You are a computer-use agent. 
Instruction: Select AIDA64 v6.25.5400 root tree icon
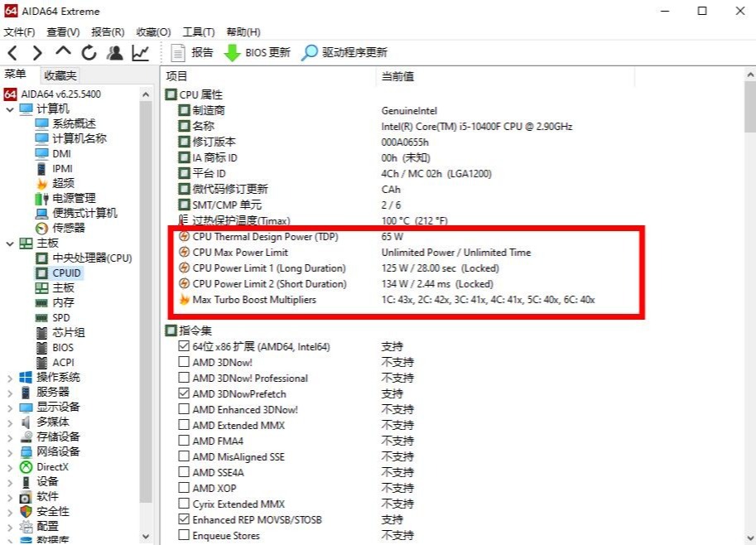click(10, 94)
